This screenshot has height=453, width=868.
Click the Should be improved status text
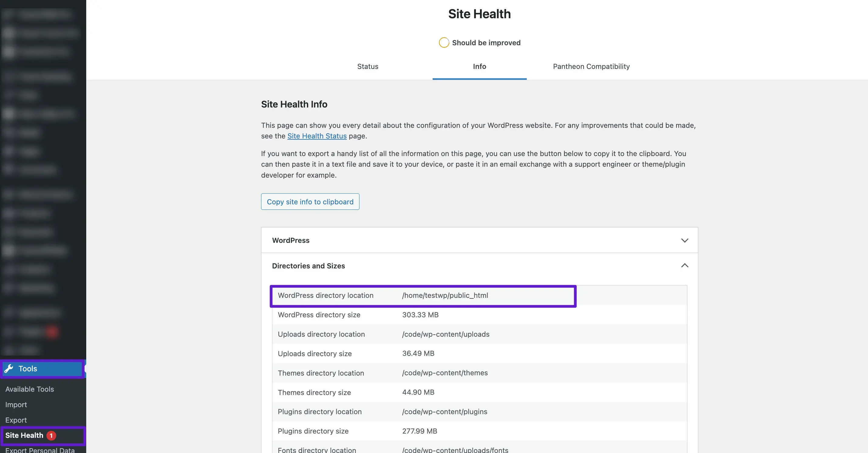486,43
